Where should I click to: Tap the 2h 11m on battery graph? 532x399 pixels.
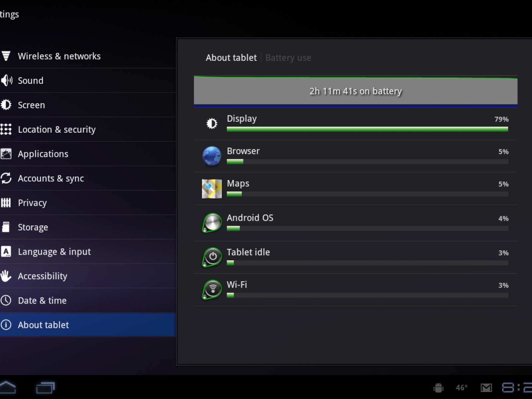(x=355, y=91)
